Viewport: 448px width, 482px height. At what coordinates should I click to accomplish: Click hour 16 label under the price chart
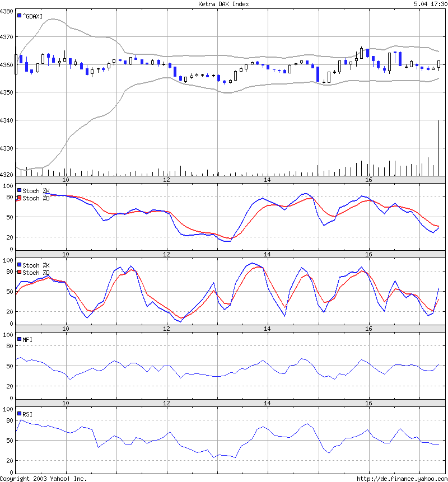(x=368, y=180)
